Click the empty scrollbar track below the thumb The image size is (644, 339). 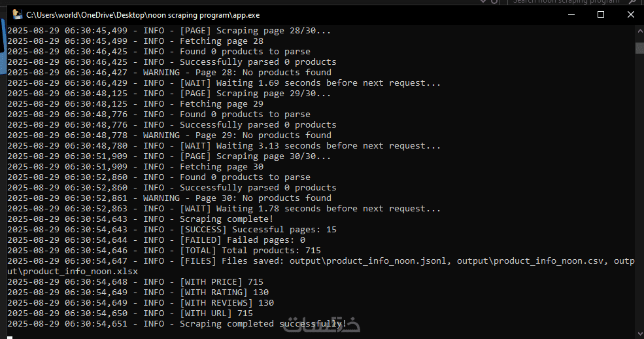(x=639, y=196)
